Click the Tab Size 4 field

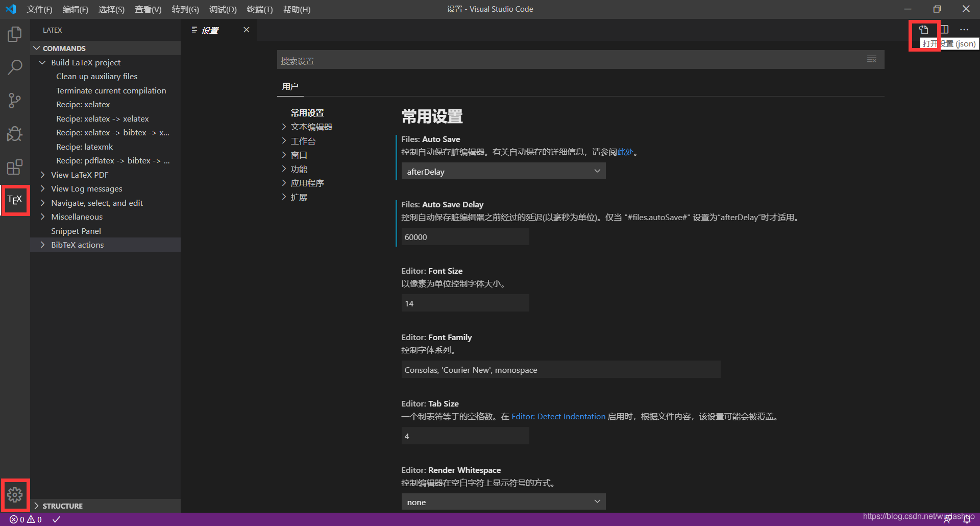465,436
